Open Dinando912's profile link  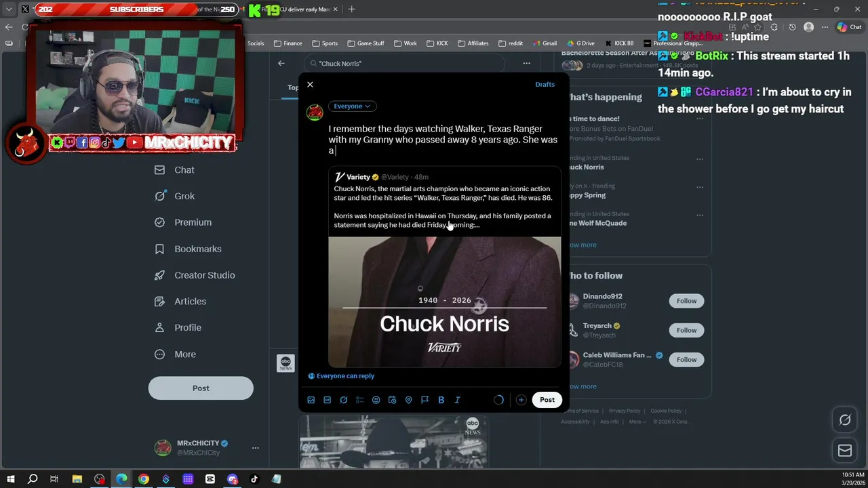click(602, 296)
